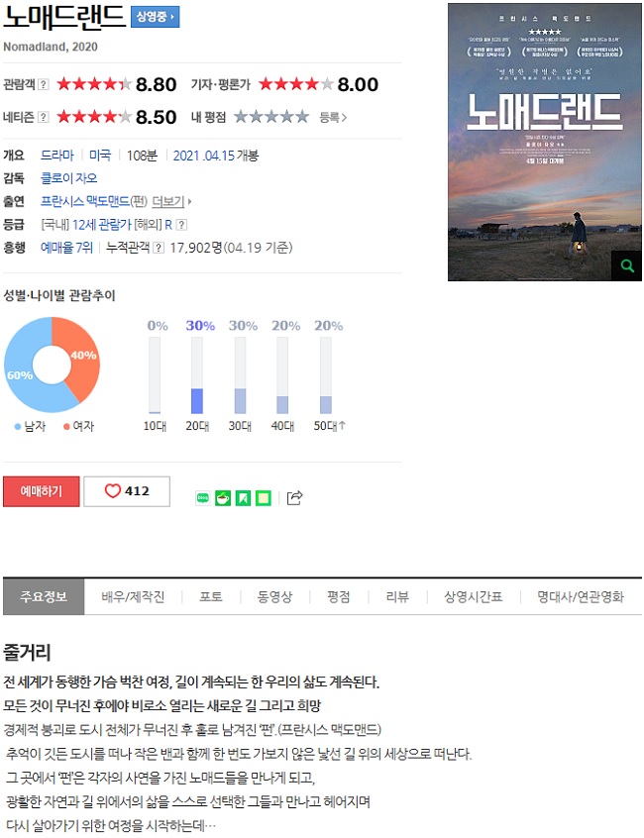Toggle the heart like button showing 412
This screenshot has width=644, height=838.
pyautogui.click(x=127, y=491)
